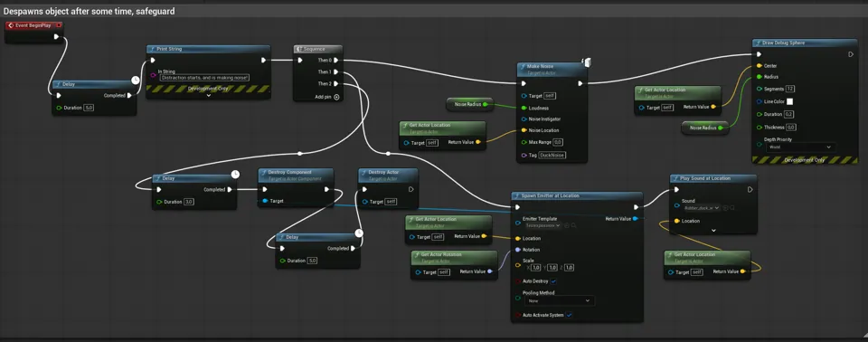This screenshot has height=342, width=868.
Task: Click the Event BeginPlay node icon
Action: (x=12, y=25)
